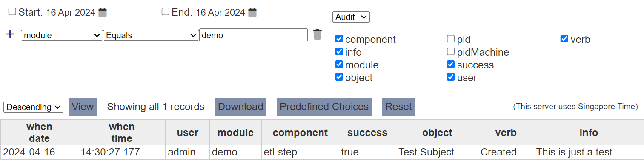Check the pidMachine column checkbox
Screen dimensions: 644x161
(x=451, y=52)
